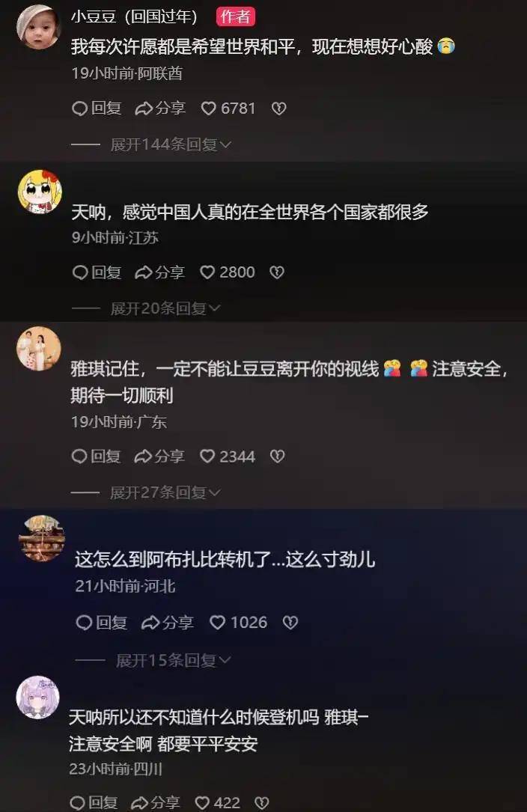Expand 展开15条回复 replies
Screen dimensions: 527x812
pyautogui.click(x=173, y=660)
